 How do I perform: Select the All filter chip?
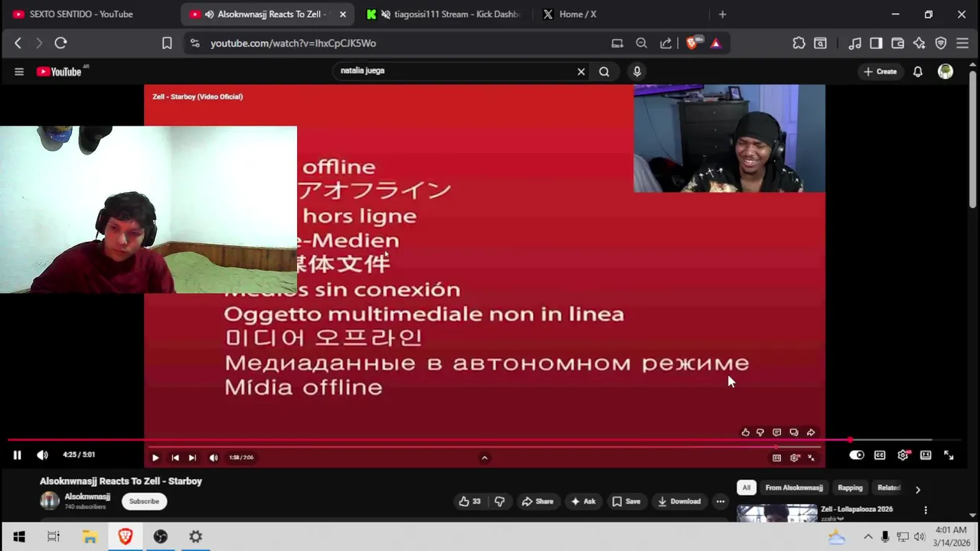(746, 487)
